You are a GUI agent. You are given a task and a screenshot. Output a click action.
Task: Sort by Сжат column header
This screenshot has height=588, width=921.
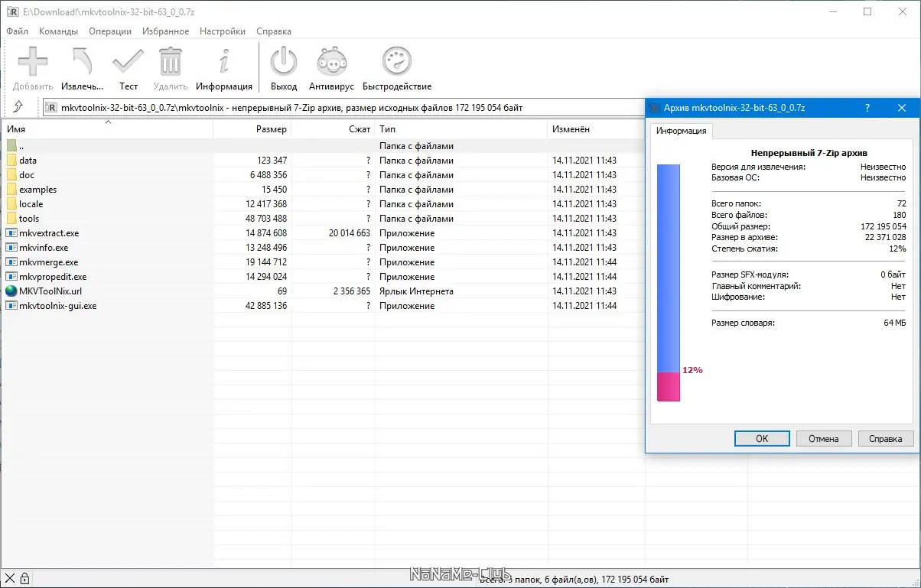coord(334,129)
